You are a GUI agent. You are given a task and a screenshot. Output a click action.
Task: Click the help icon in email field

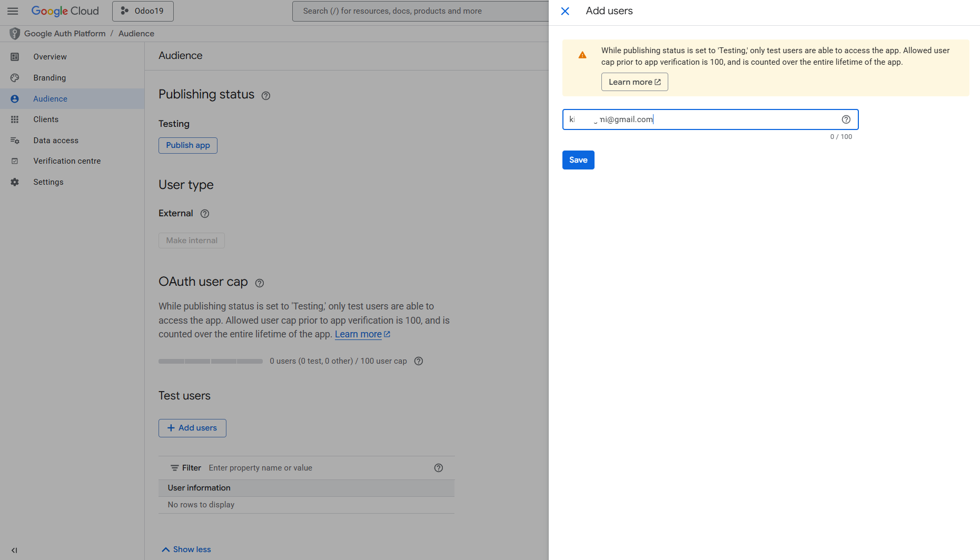[x=846, y=119]
